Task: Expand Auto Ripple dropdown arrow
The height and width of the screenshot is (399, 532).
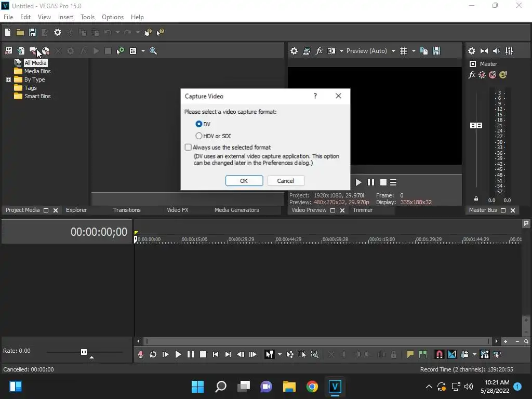Action: point(474,354)
